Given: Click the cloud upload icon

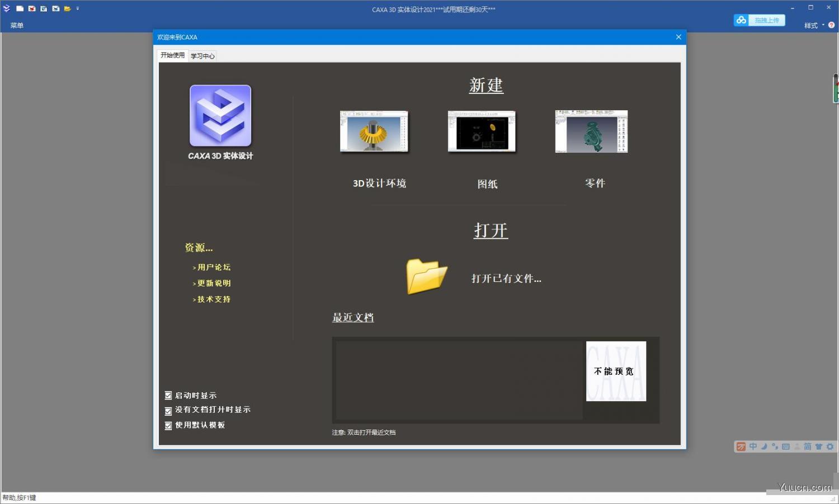Looking at the screenshot, I should pos(742,20).
